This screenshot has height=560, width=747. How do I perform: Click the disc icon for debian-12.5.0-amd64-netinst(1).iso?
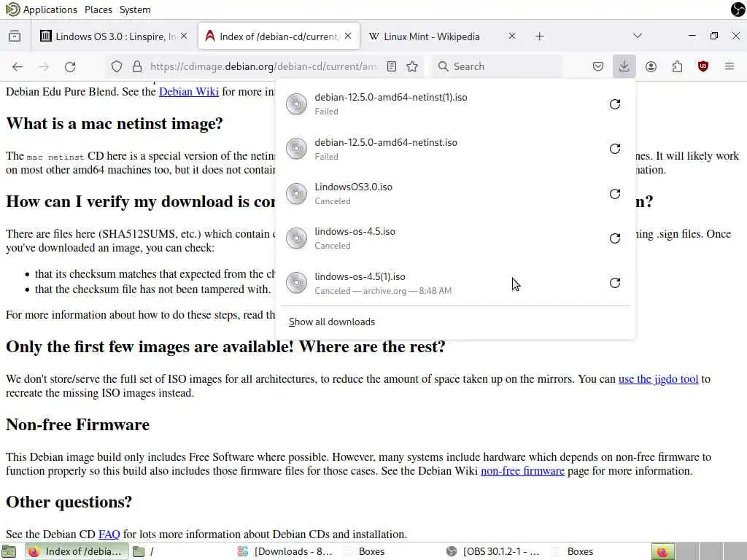point(296,104)
